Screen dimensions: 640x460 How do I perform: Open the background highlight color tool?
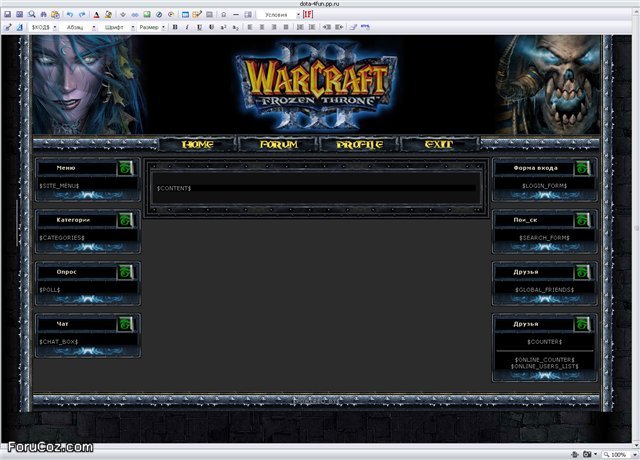point(108,15)
